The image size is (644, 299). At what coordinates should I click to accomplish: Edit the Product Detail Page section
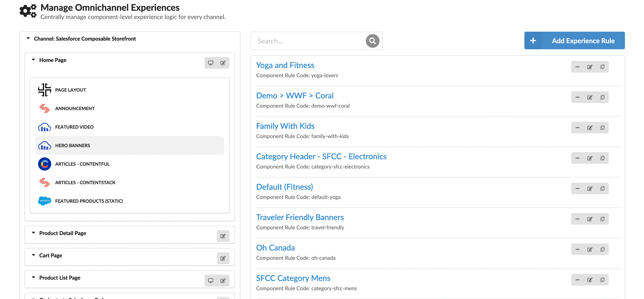[223, 236]
